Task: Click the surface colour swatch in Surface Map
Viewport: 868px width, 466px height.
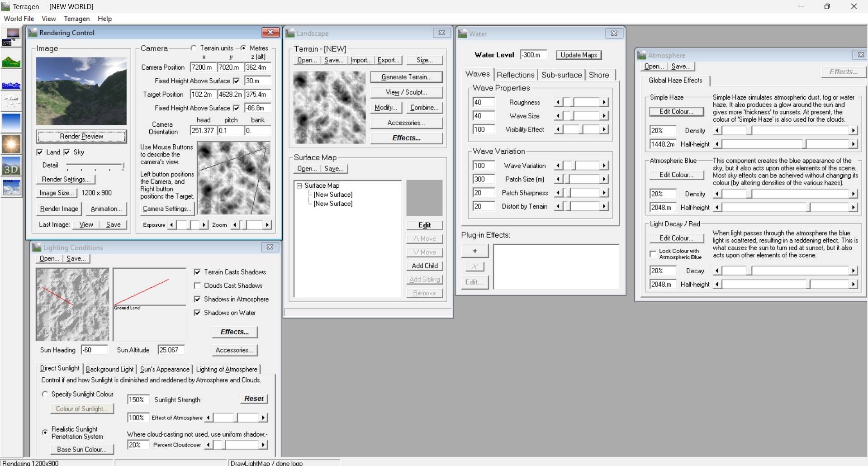Action: [x=424, y=198]
